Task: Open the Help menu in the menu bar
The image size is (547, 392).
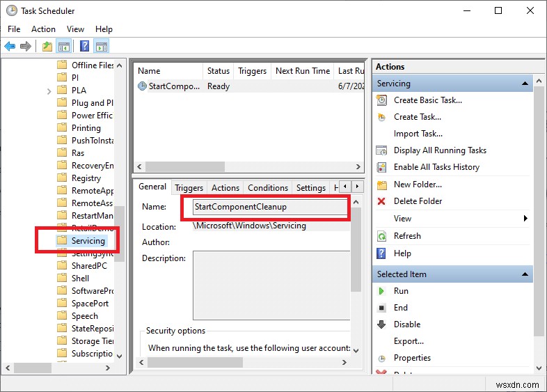Action: pyautogui.click(x=104, y=29)
